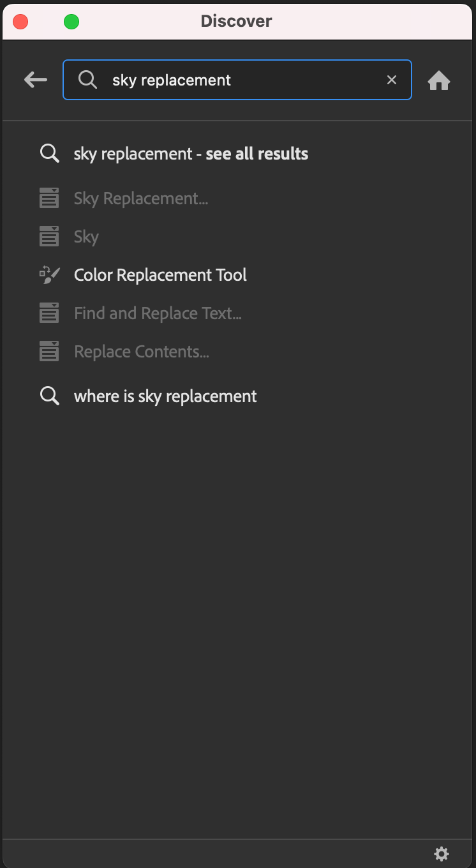Click menu icon beside Sky Replacement...
This screenshot has width=476, height=868.
click(49, 198)
